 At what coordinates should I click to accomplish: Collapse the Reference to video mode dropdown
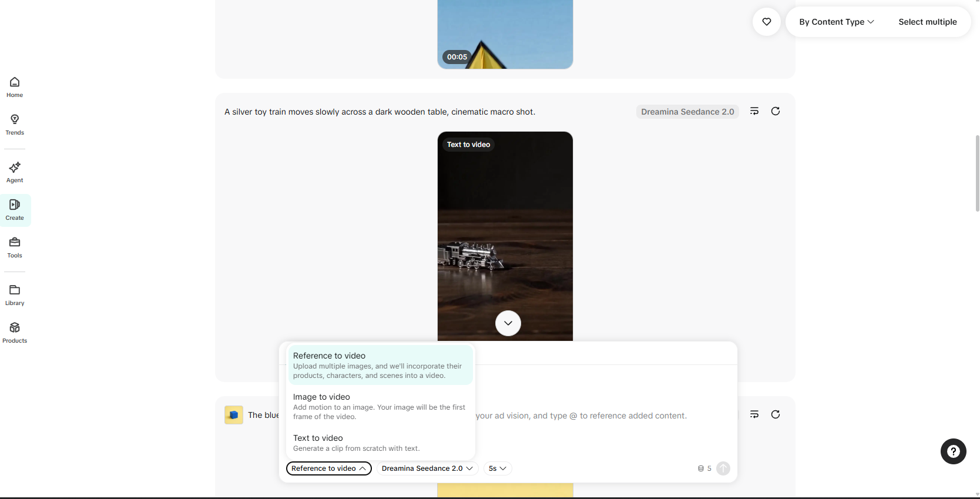(x=329, y=468)
